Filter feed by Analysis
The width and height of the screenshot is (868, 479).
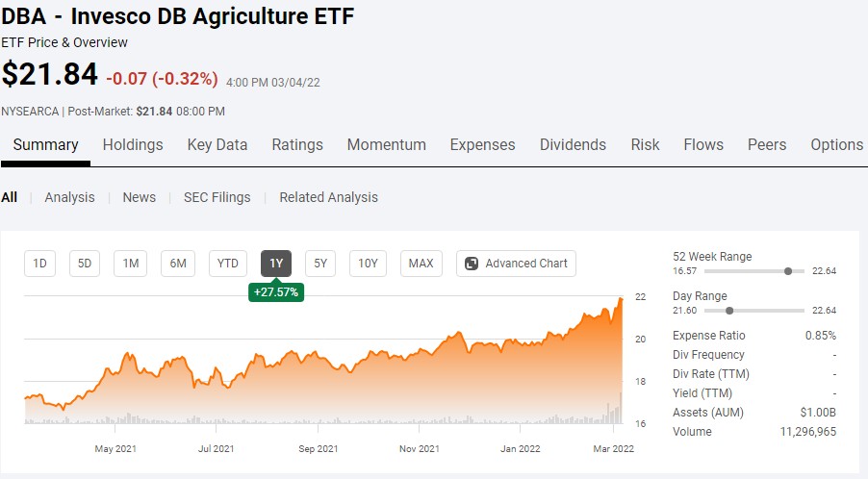69,197
